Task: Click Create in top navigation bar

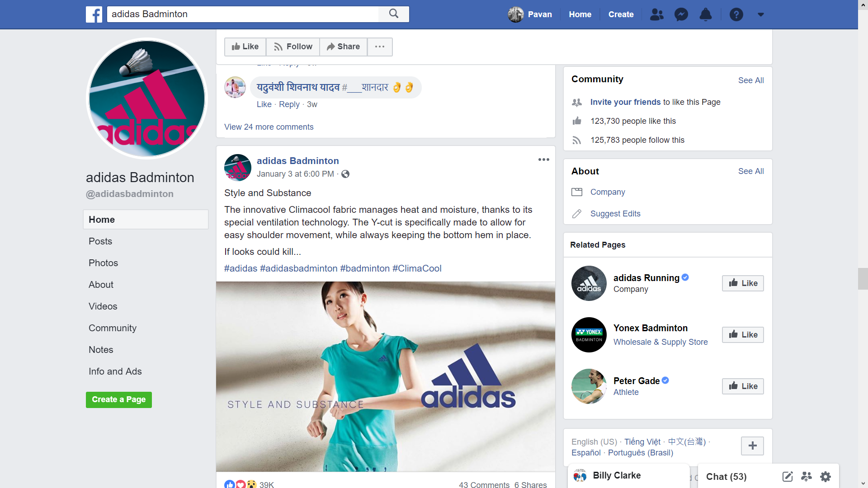Action: (x=621, y=14)
